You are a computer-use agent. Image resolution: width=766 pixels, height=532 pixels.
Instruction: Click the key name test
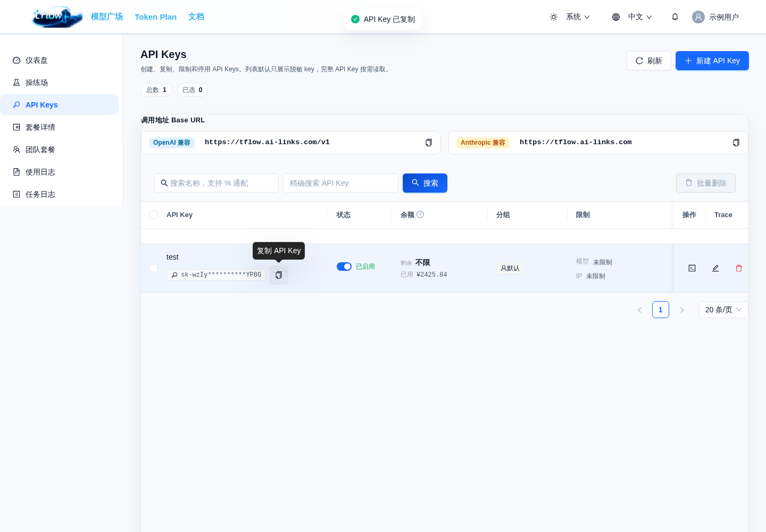[x=172, y=257]
